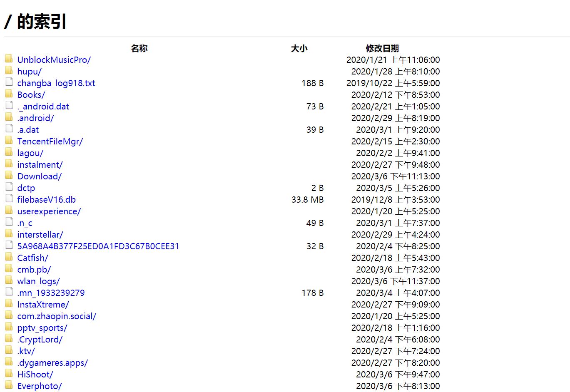Click the 修改日期 column header
Image resolution: width=570 pixels, height=392 pixels.
(x=382, y=48)
